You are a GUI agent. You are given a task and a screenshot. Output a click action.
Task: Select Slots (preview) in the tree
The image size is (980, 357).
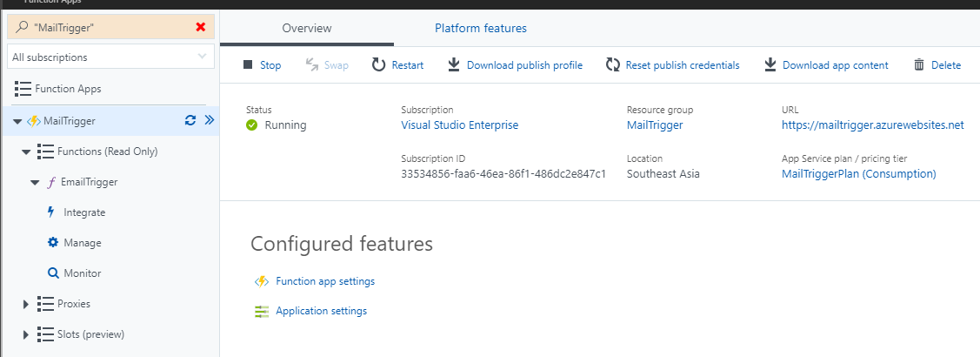(x=90, y=334)
